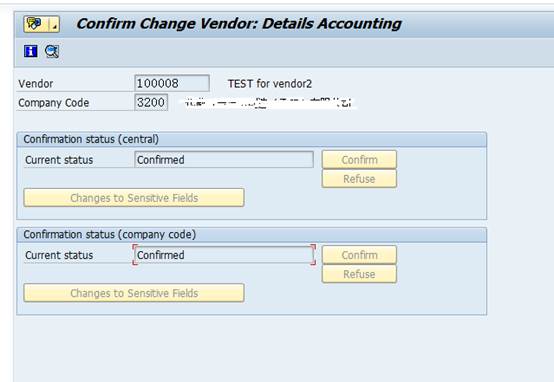Expand the small arrow beside title icon
This screenshot has width=554, height=382.
click(54, 24)
